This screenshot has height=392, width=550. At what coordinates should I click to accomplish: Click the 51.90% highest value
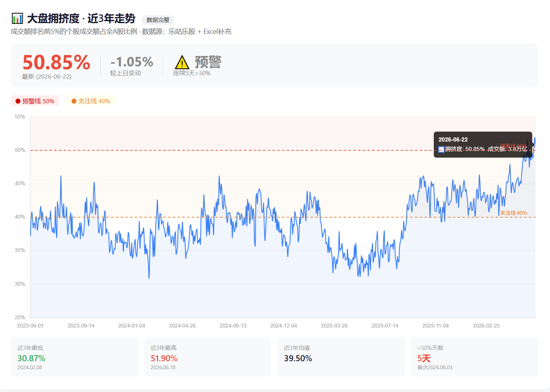click(x=164, y=358)
